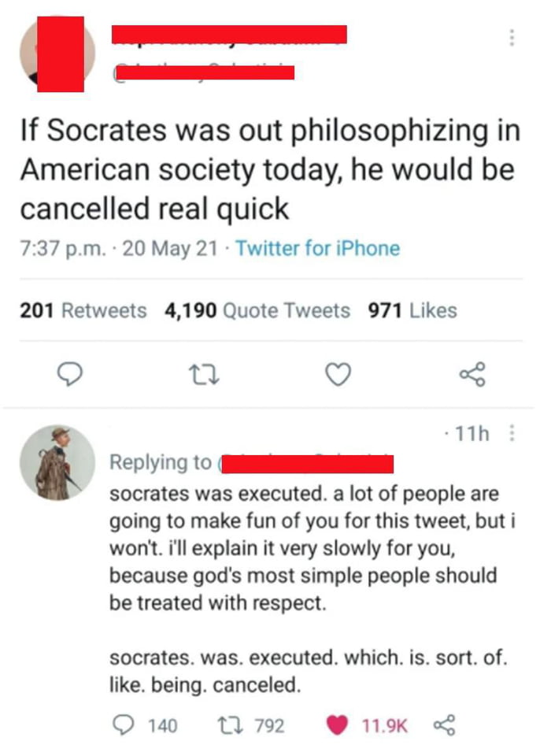Comment on the reply with 140 comments
The image size is (551, 756).
(x=122, y=724)
